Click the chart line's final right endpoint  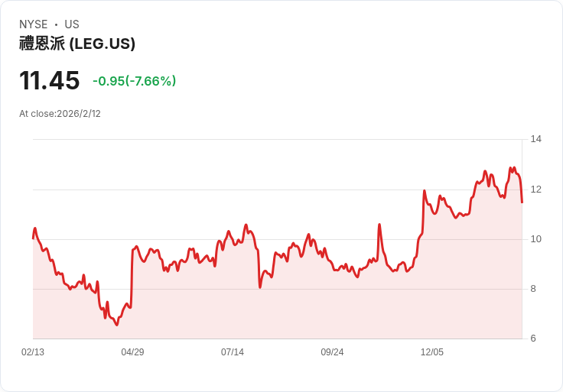click(522, 202)
